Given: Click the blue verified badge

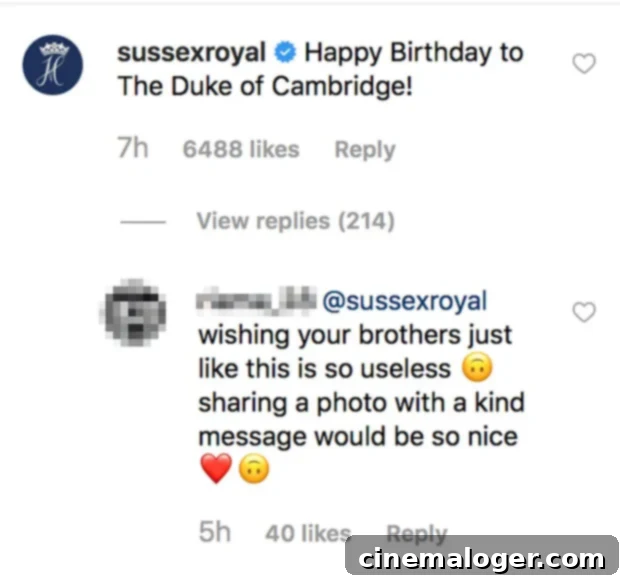Looking at the screenshot, I should coord(285,53).
